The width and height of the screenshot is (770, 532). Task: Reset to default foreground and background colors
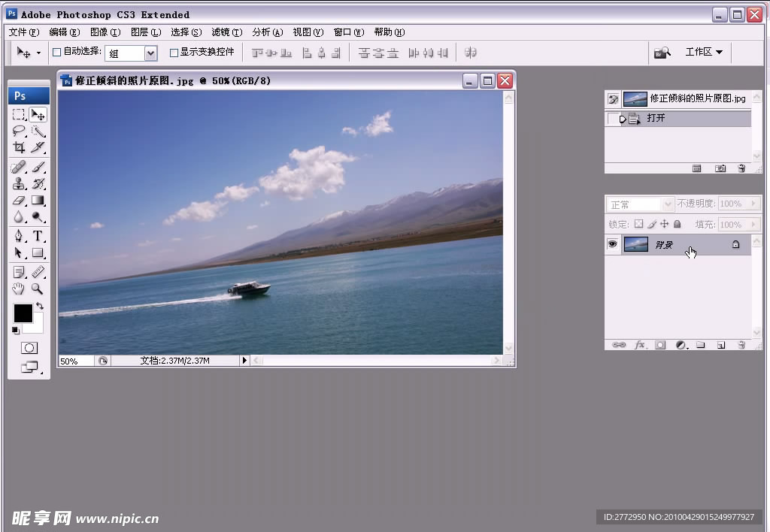point(16,331)
